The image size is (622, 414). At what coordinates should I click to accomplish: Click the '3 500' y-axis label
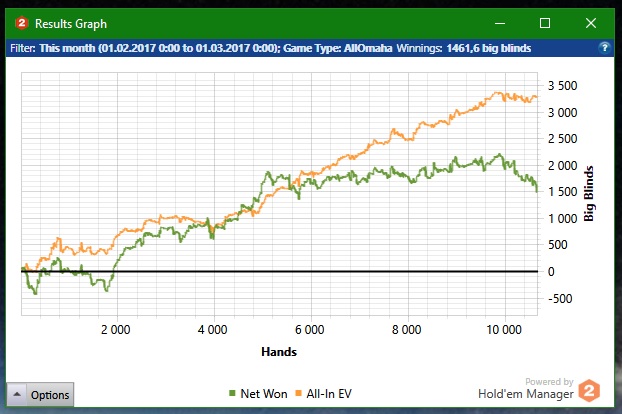[x=562, y=86]
